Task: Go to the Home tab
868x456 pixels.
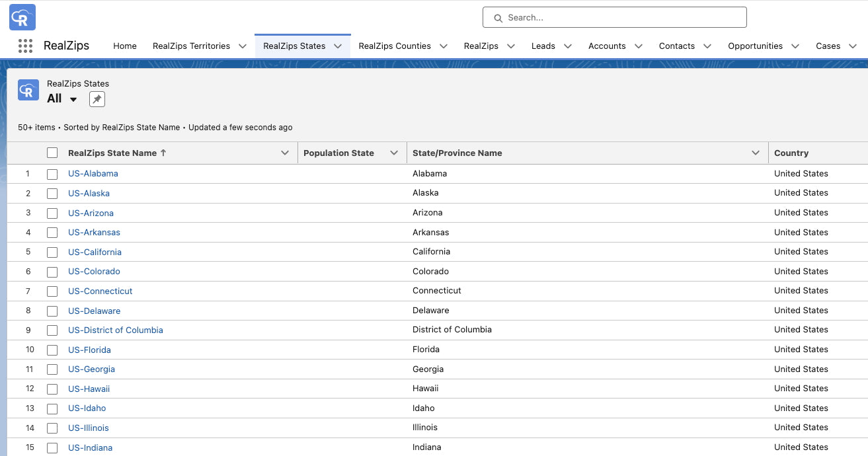Action: tap(125, 46)
